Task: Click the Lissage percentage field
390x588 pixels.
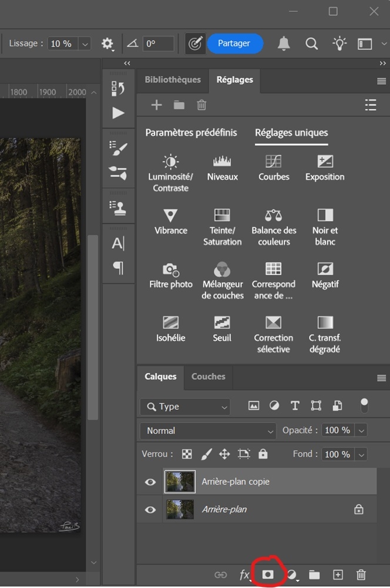Action: 63,44
